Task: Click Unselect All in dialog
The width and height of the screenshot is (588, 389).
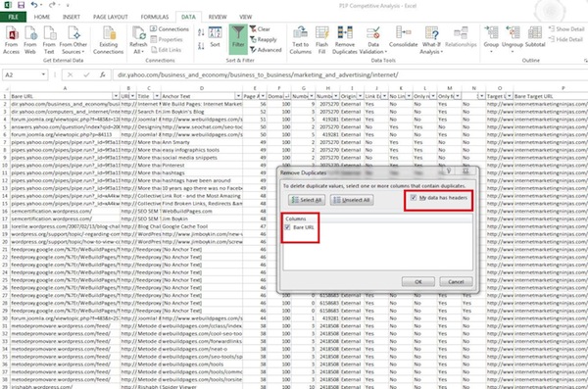Action: pos(352,200)
